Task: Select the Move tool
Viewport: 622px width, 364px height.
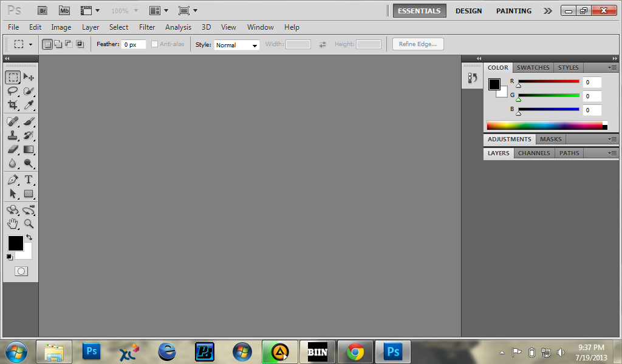Action: 29,77
